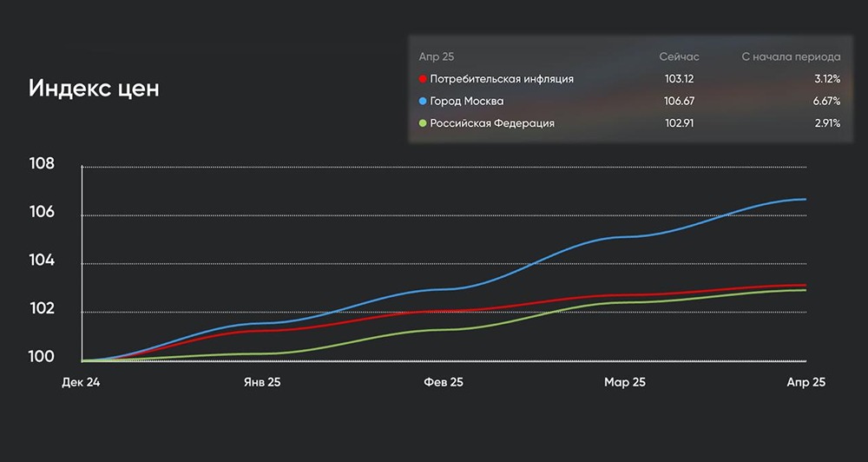Image resolution: width=868 pixels, height=462 pixels.
Task: Click the Индекс цен chart title
Action: point(94,89)
